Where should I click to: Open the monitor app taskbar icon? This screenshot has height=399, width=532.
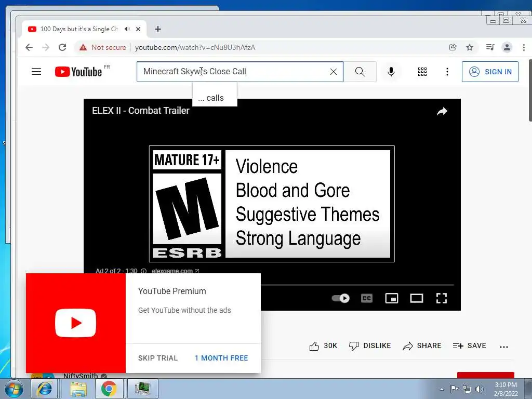142,389
